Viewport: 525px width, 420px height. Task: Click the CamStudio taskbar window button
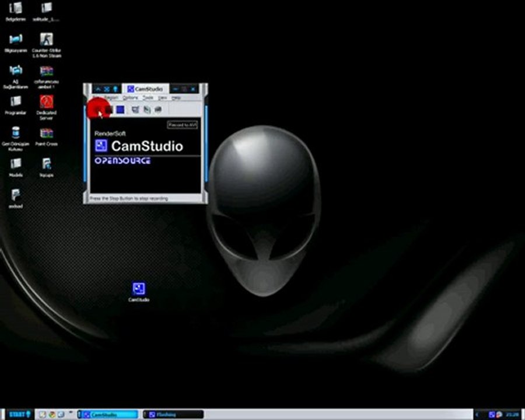[x=108, y=414]
